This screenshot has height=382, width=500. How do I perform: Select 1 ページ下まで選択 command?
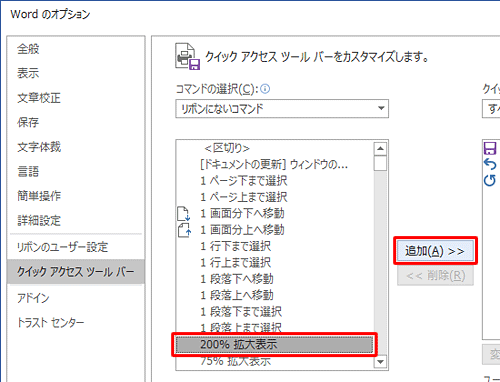click(274, 181)
